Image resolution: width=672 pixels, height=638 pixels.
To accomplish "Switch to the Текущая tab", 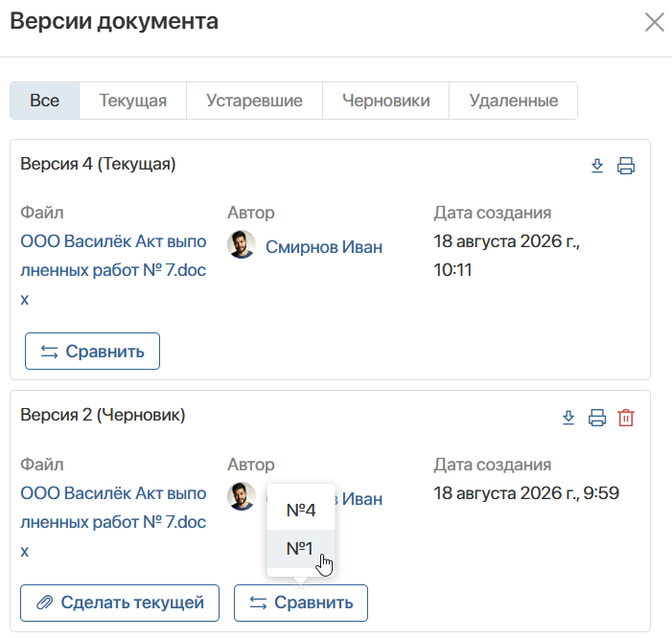I will click(x=133, y=101).
